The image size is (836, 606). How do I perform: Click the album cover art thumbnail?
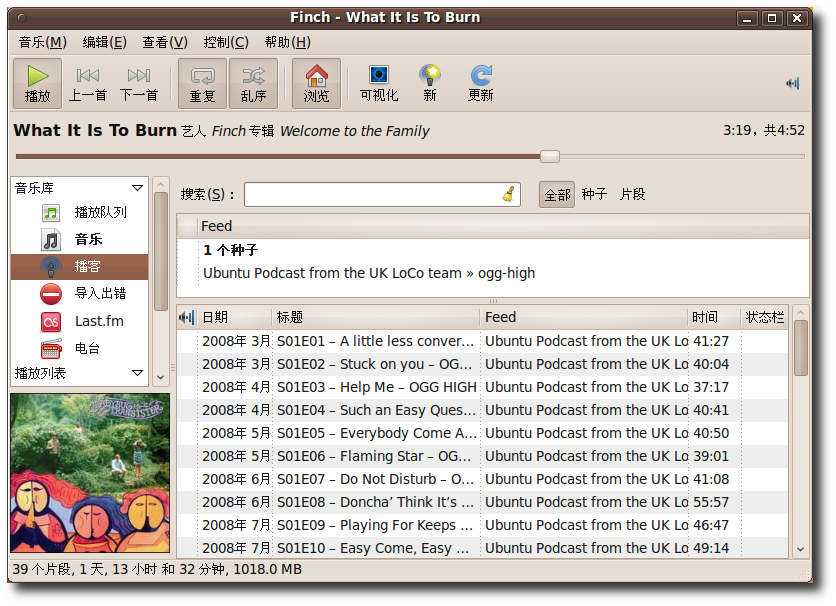(x=90, y=473)
